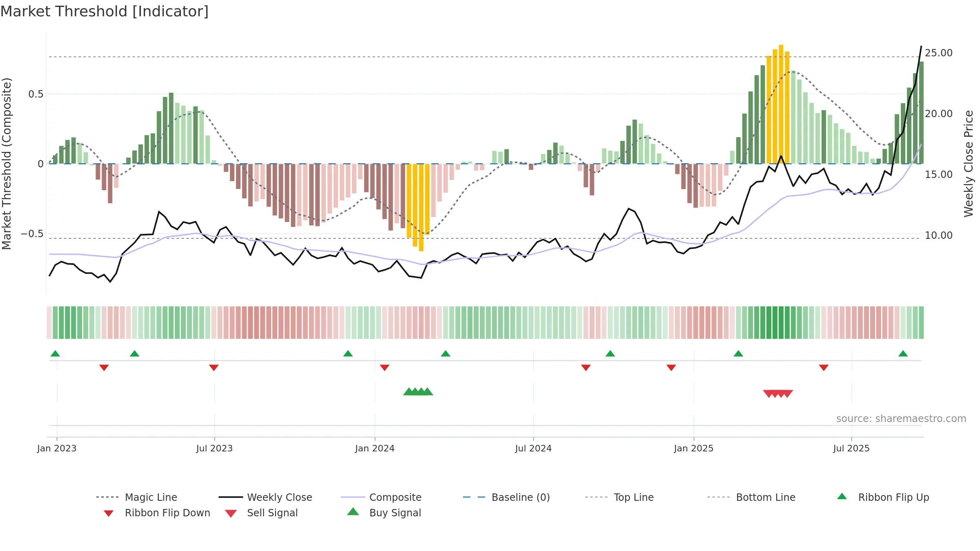Click the Jul 2023 x-axis label
This screenshot has height=551, width=980.
[x=214, y=448]
